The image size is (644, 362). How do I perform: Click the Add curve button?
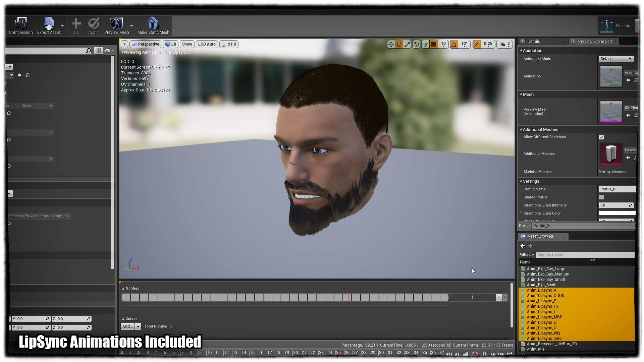127,326
